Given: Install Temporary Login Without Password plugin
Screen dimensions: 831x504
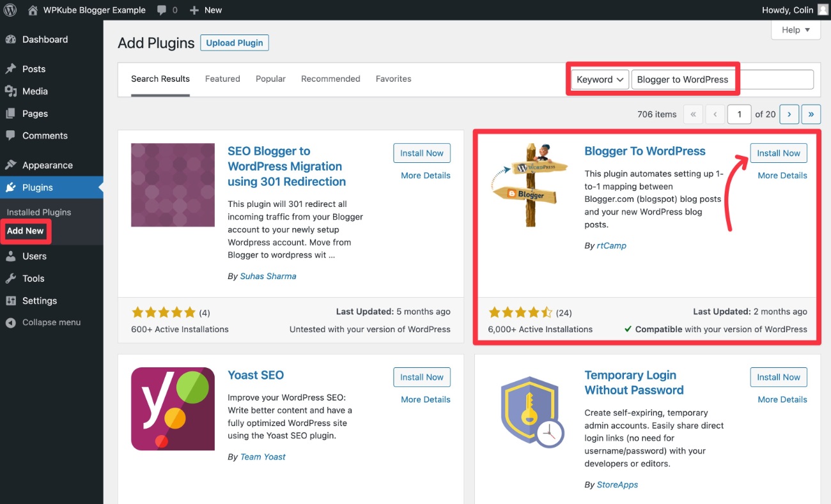Looking at the screenshot, I should (779, 377).
